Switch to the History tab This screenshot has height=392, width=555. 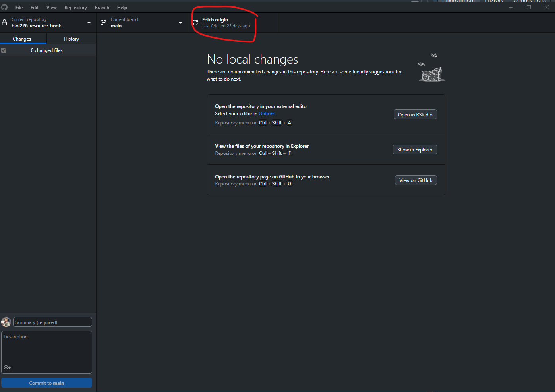pos(72,39)
